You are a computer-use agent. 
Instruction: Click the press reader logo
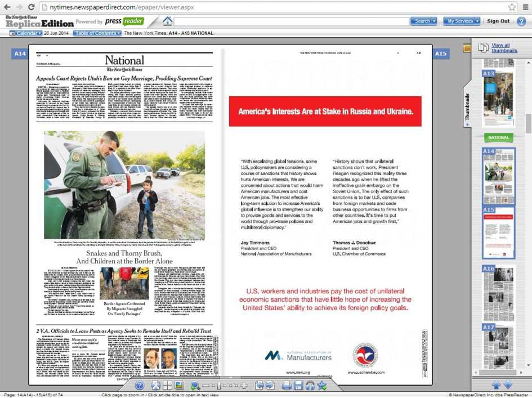tap(124, 21)
